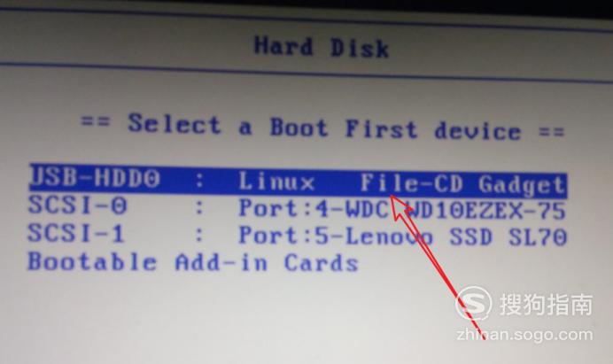Click the Linux File-CD Gadget device name
Viewport: 613px width, 364px height.
[x=402, y=183]
